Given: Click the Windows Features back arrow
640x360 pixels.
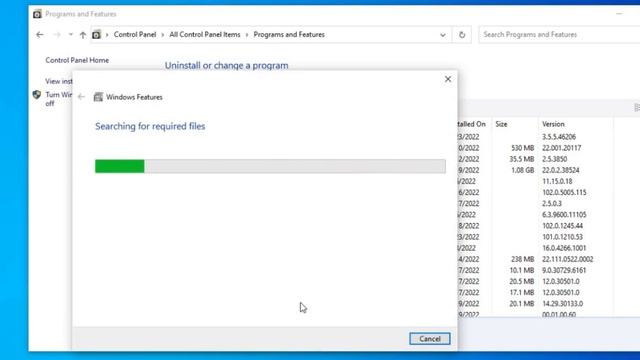Looking at the screenshot, I should [x=81, y=97].
